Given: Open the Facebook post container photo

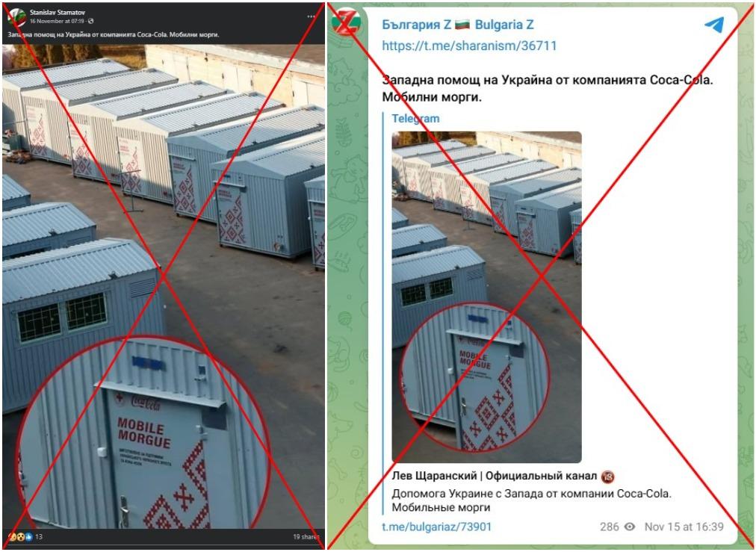Looking at the screenshot, I should point(164,287).
